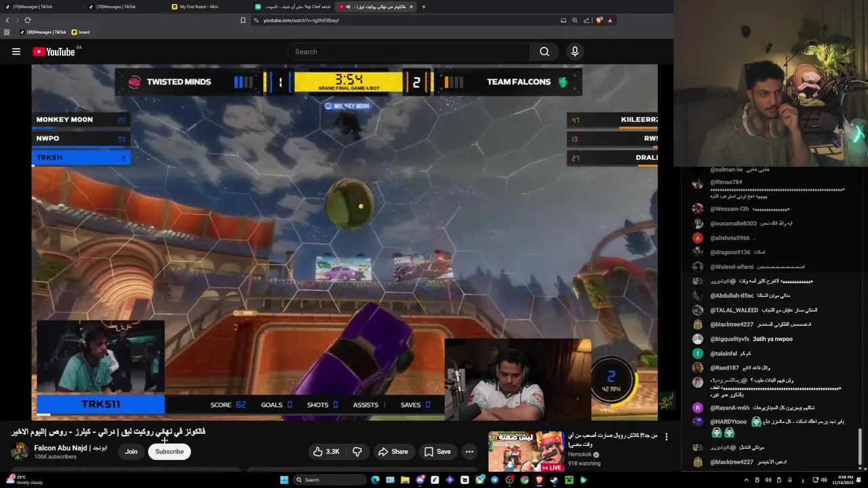
Task: Open Discord from the taskbar
Action: tap(420, 480)
